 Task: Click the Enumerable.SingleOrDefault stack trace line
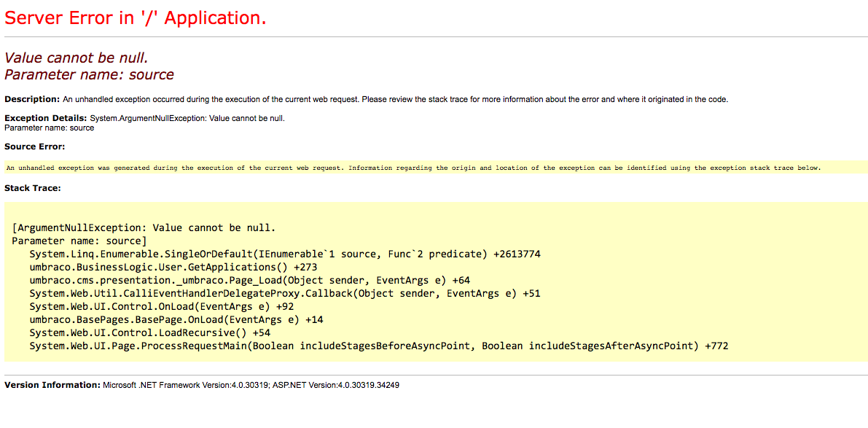(x=284, y=254)
